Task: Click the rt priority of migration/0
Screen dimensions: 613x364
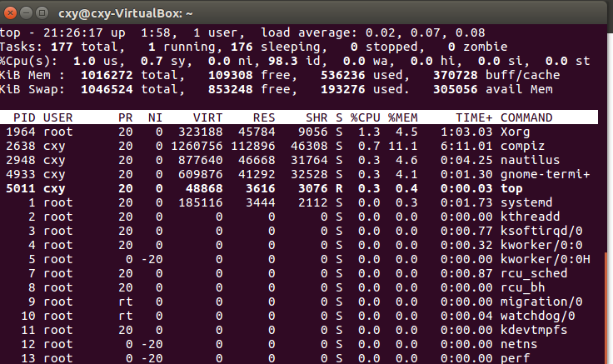Action: click(126, 302)
